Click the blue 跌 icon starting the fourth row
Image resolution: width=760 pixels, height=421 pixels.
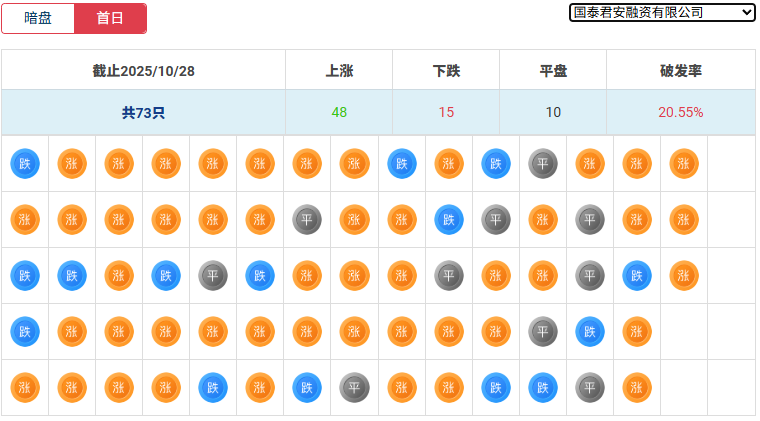coord(25,330)
